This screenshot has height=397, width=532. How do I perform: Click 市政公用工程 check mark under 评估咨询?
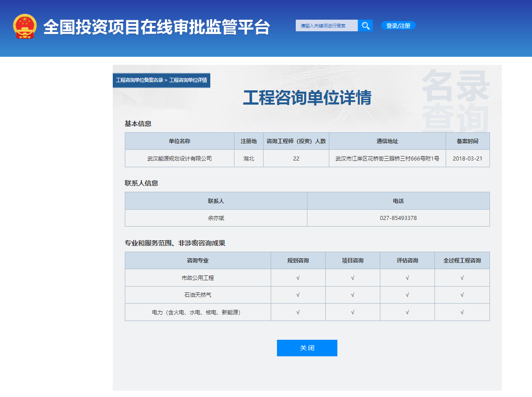tap(407, 278)
